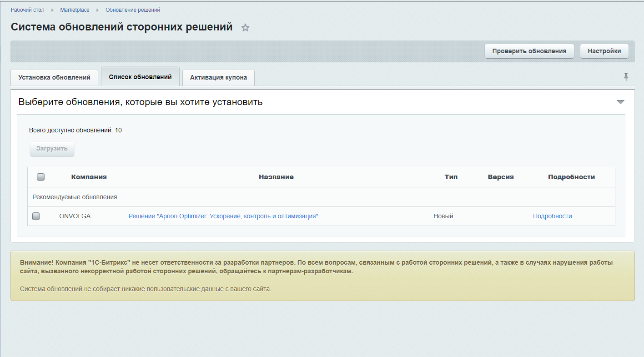Click the Компания column header
Viewport: 644px width, 357px height.
pos(89,177)
